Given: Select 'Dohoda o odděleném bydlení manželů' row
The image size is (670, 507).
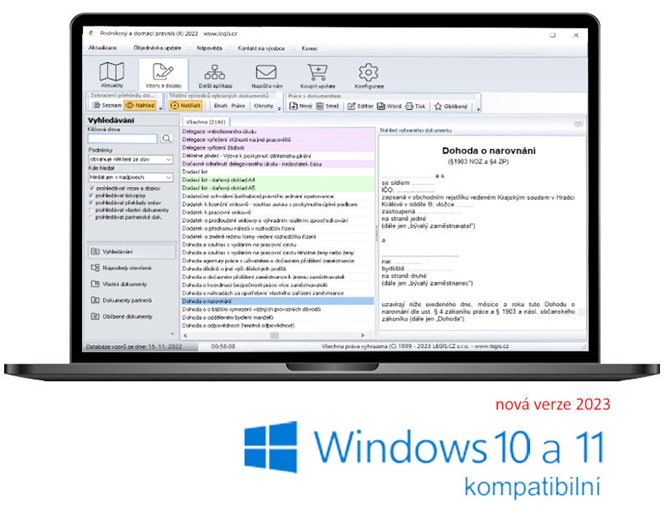Looking at the screenshot, I should point(277,317).
